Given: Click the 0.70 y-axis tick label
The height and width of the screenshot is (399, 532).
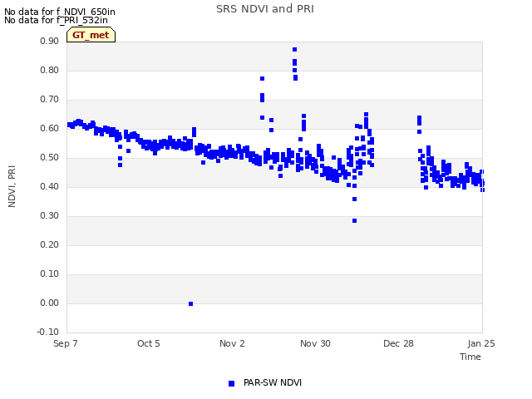Looking at the screenshot, I should tap(50, 100).
